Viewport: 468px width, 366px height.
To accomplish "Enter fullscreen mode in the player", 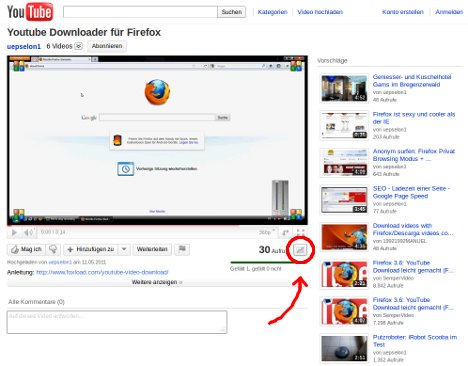I will click(301, 232).
